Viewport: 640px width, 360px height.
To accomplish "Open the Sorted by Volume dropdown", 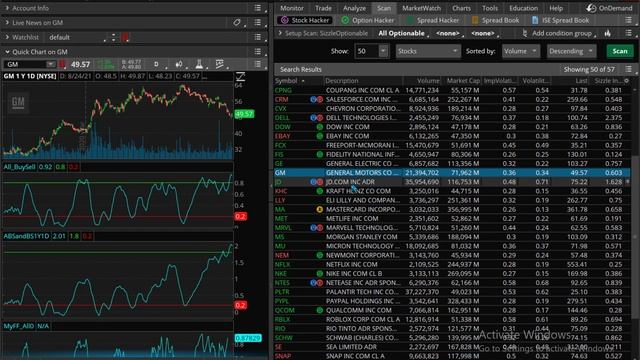I will click(520, 51).
